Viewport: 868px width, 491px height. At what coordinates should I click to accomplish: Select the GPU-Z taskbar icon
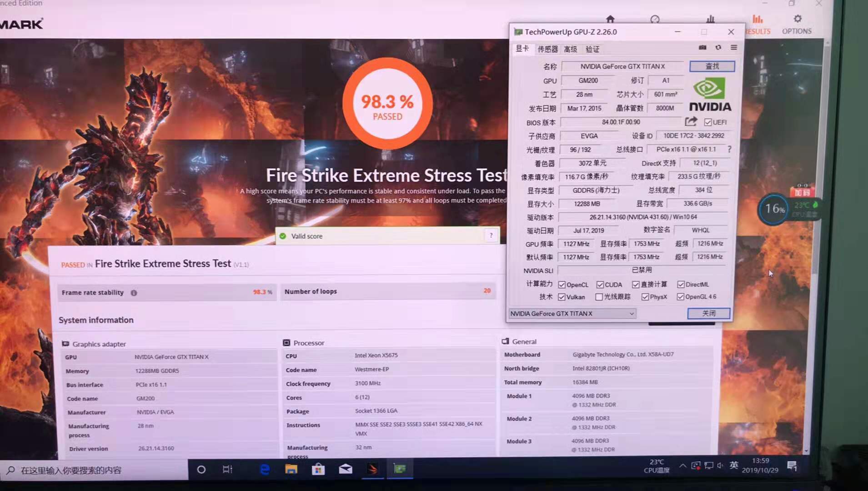[x=400, y=469]
